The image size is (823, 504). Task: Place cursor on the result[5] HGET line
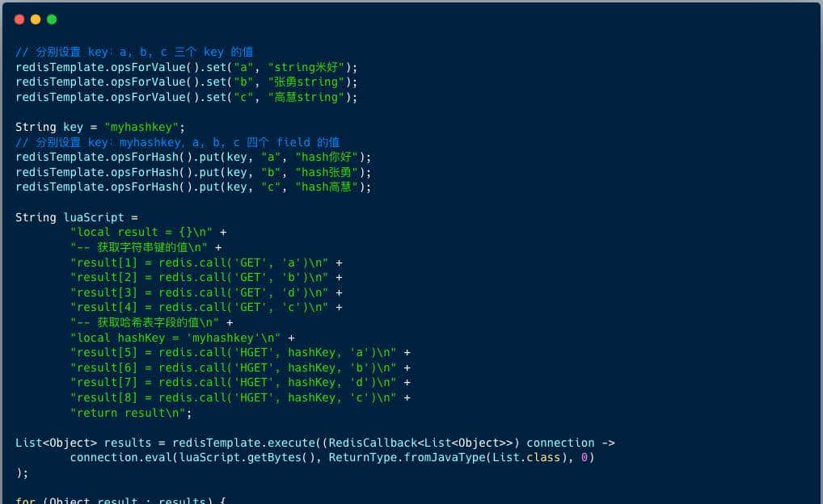(234, 352)
